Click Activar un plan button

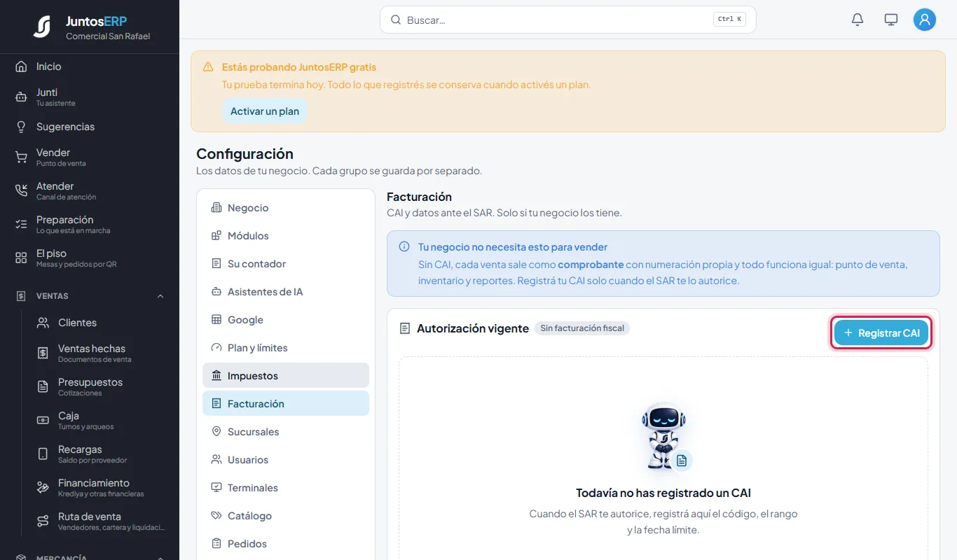(x=265, y=111)
